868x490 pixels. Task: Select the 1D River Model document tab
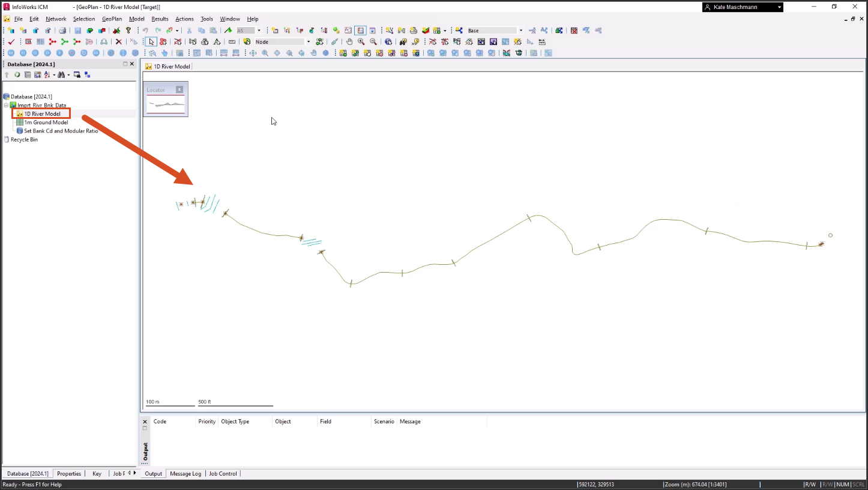pyautogui.click(x=167, y=66)
